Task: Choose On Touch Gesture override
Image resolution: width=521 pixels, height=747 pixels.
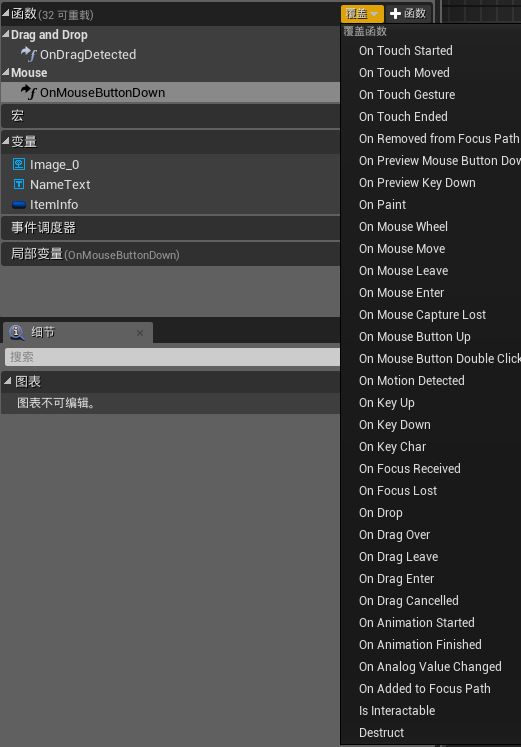Action: (407, 94)
